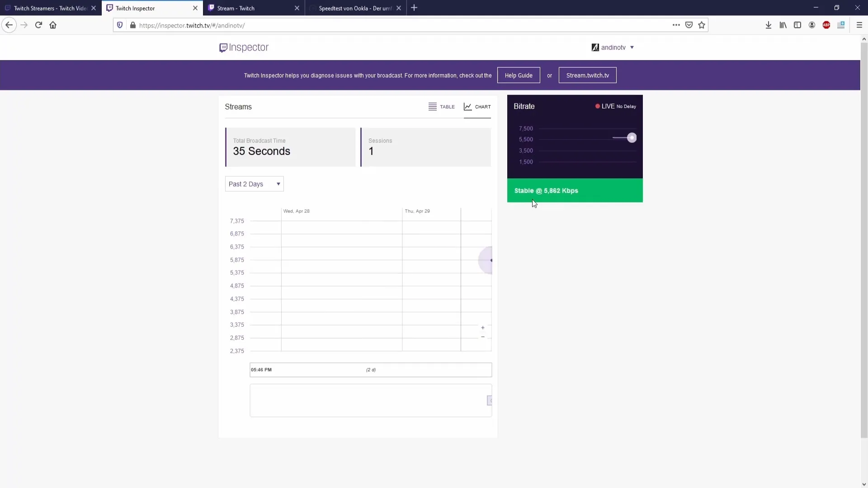Open the andinotv account dropdown

point(613,47)
